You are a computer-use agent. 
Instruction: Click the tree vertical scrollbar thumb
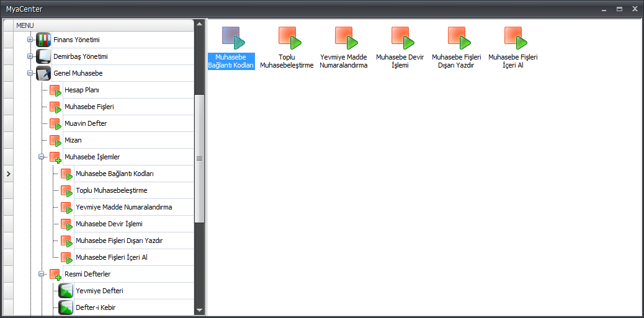pos(200,159)
